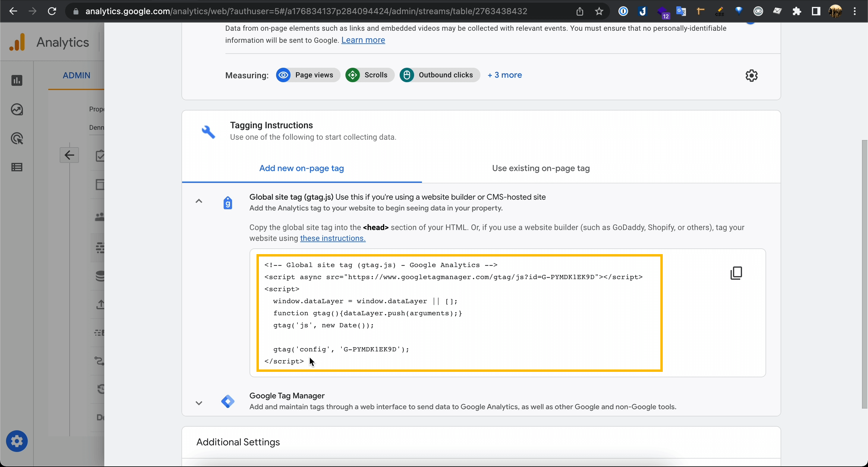Switch to Add new on-page tag tab
The width and height of the screenshot is (868, 467).
[302, 168]
